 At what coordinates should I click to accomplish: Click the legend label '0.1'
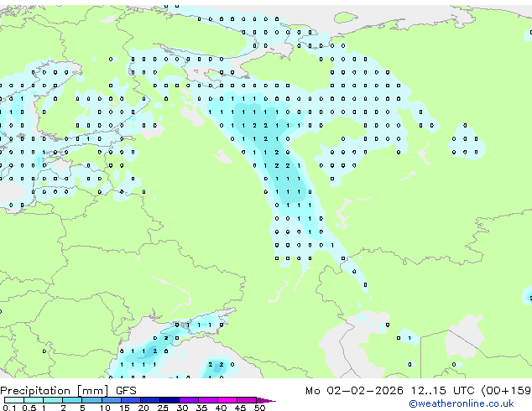[x=9, y=408]
